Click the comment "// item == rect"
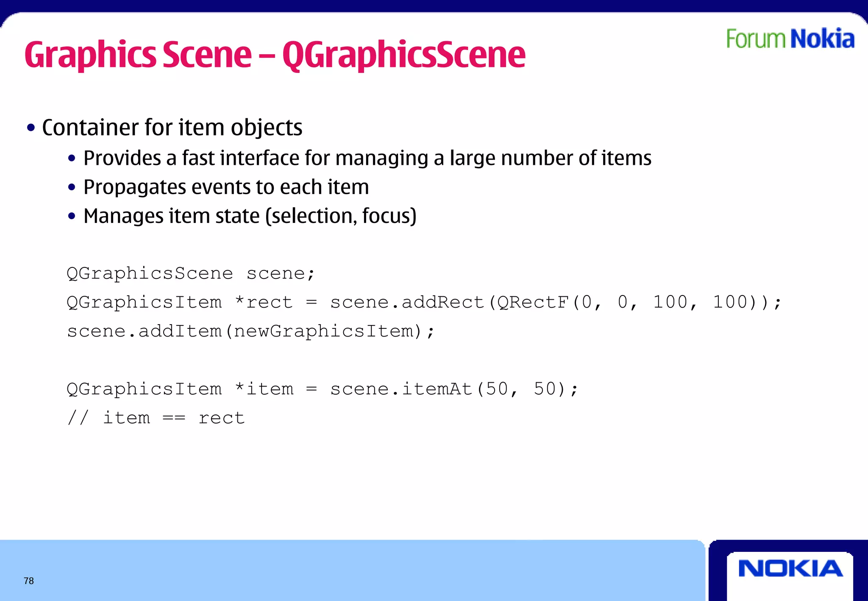Viewport: 868px width, 601px height. tap(156, 418)
